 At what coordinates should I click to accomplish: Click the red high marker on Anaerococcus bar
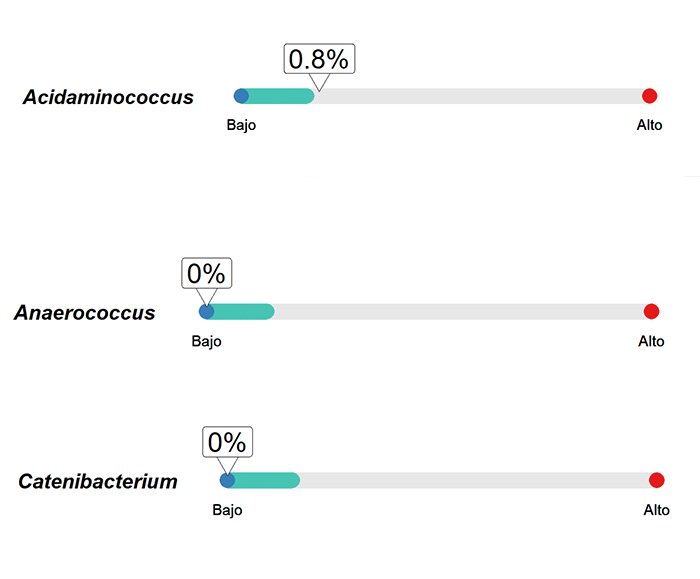click(651, 312)
